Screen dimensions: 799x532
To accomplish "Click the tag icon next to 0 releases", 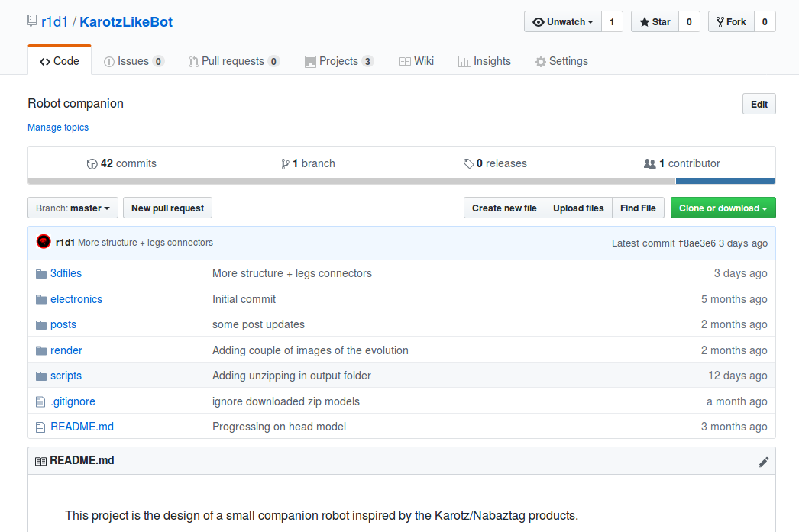I will pyautogui.click(x=468, y=164).
